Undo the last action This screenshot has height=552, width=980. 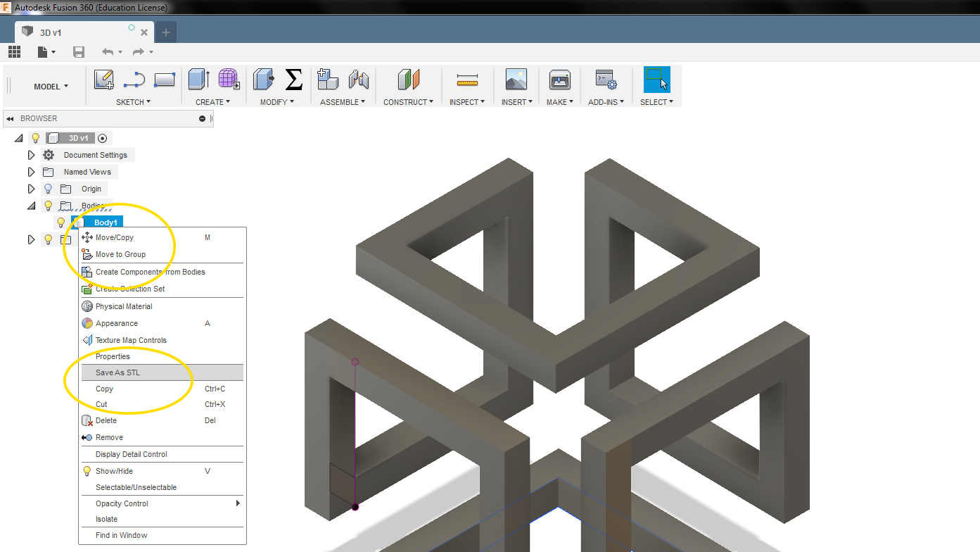(107, 51)
